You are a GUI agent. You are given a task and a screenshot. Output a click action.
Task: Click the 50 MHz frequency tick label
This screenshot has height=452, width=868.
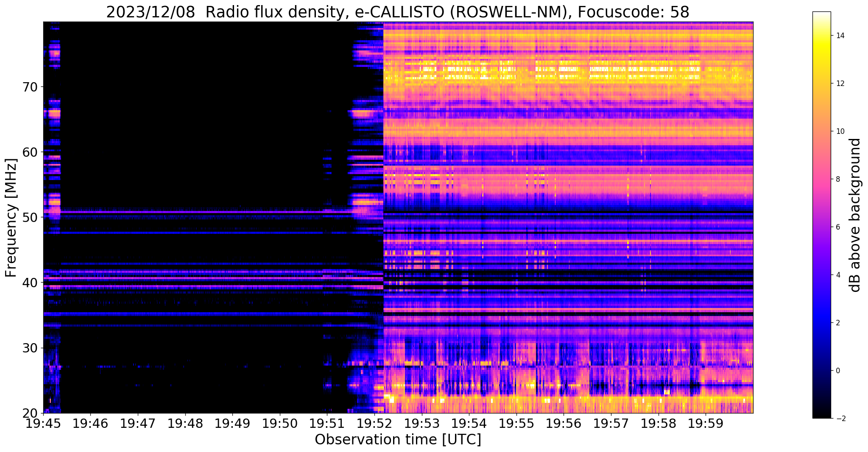pyautogui.click(x=30, y=217)
